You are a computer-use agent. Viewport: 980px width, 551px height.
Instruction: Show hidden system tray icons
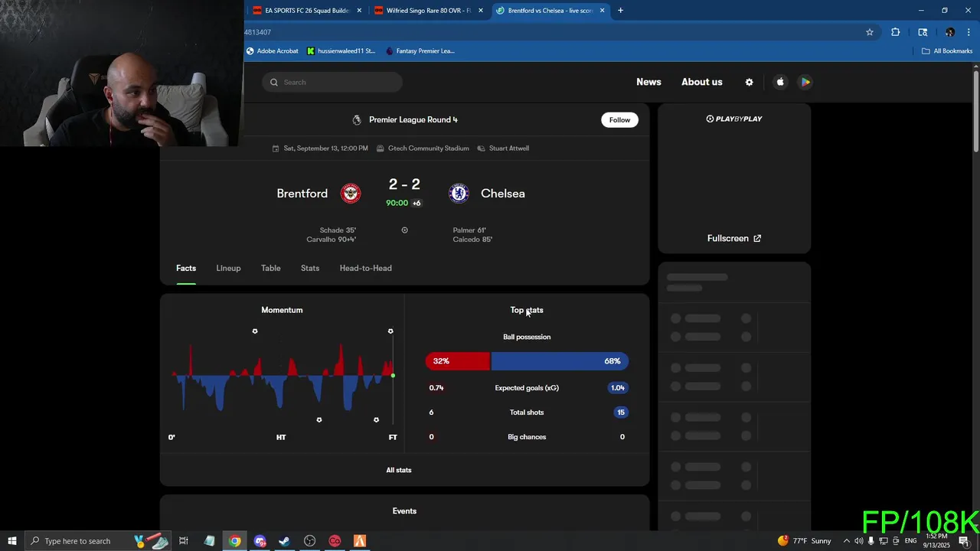[846, 541]
